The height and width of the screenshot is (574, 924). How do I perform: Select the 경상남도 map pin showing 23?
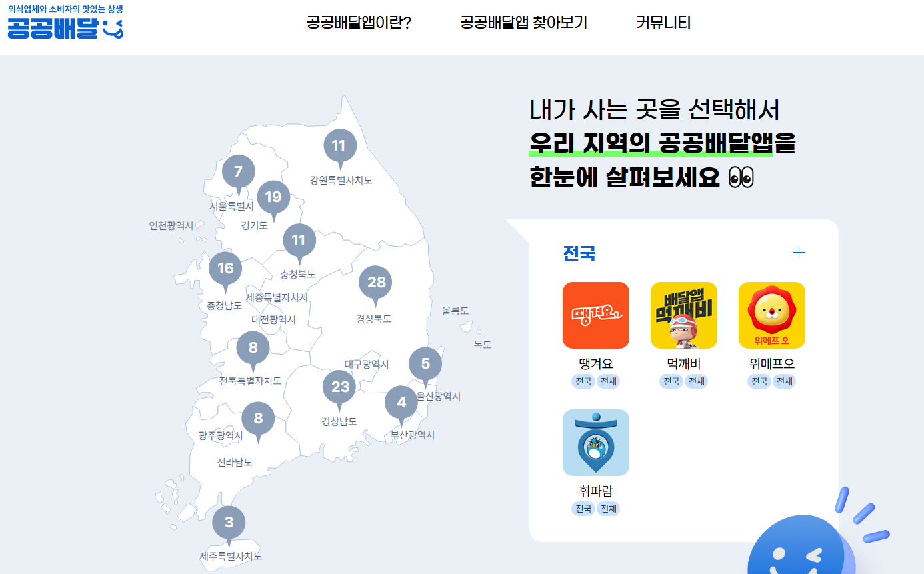click(x=340, y=389)
